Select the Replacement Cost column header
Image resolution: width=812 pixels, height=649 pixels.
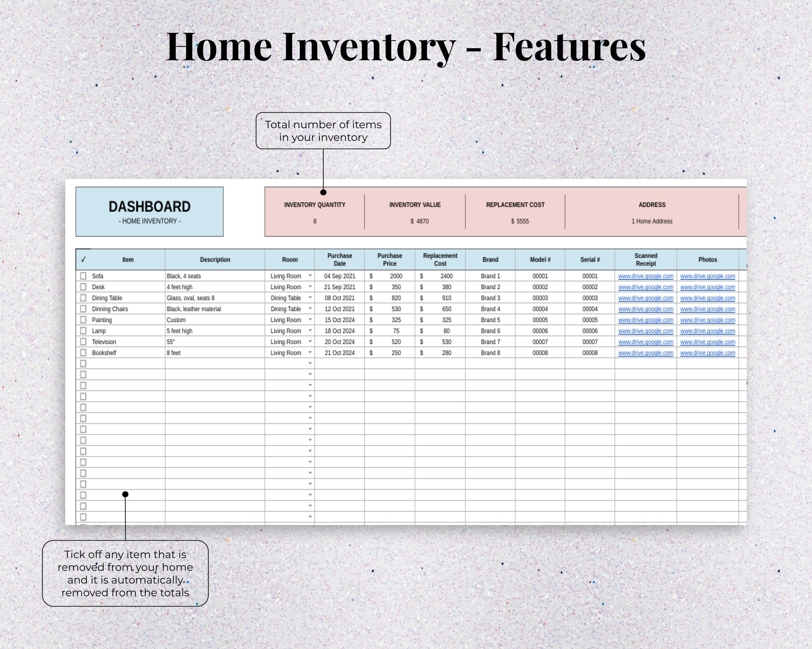pyautogui.click(x=440, y=259)
